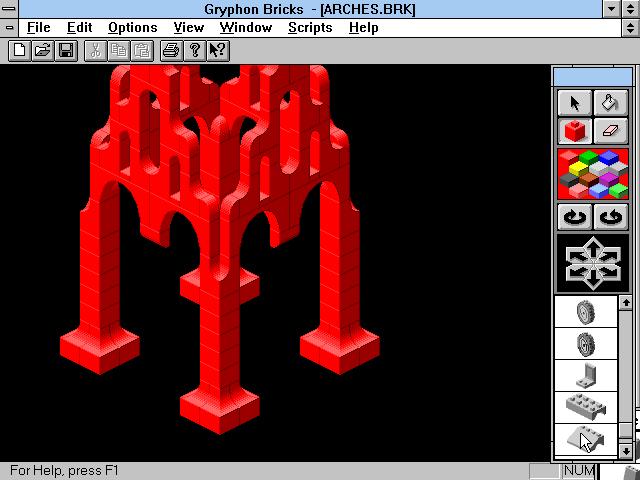Choose the dark gray color cube

tap(568, 179)
